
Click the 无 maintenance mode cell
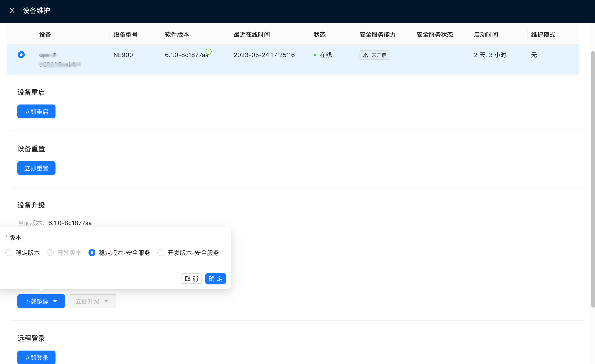(534, 55)
